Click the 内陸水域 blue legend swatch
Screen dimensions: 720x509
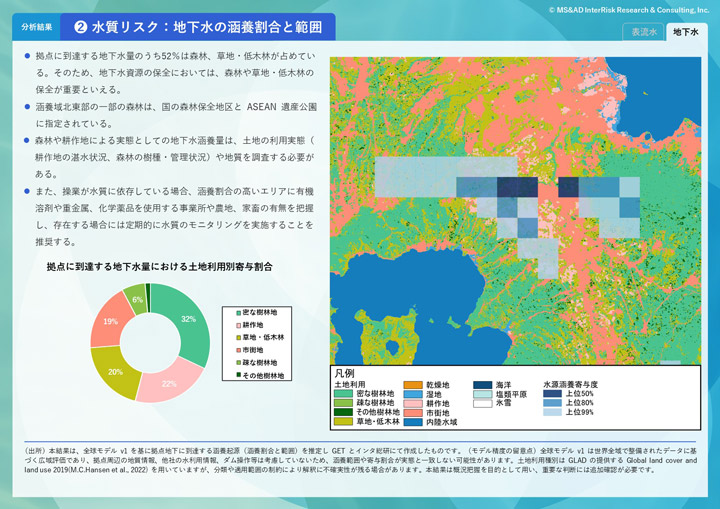[x=413, y=422]
